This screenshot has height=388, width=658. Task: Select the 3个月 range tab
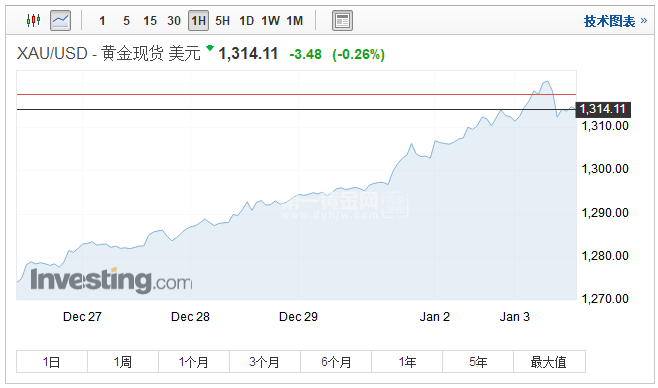[265, 362]
